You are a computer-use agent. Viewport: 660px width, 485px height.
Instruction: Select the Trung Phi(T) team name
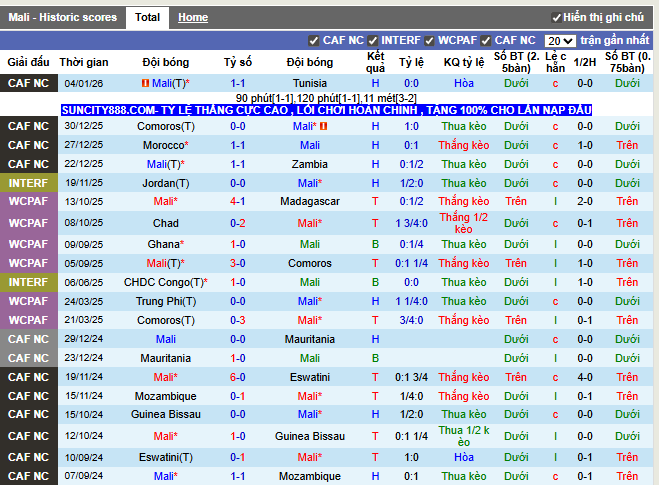[x=165, y=301]
